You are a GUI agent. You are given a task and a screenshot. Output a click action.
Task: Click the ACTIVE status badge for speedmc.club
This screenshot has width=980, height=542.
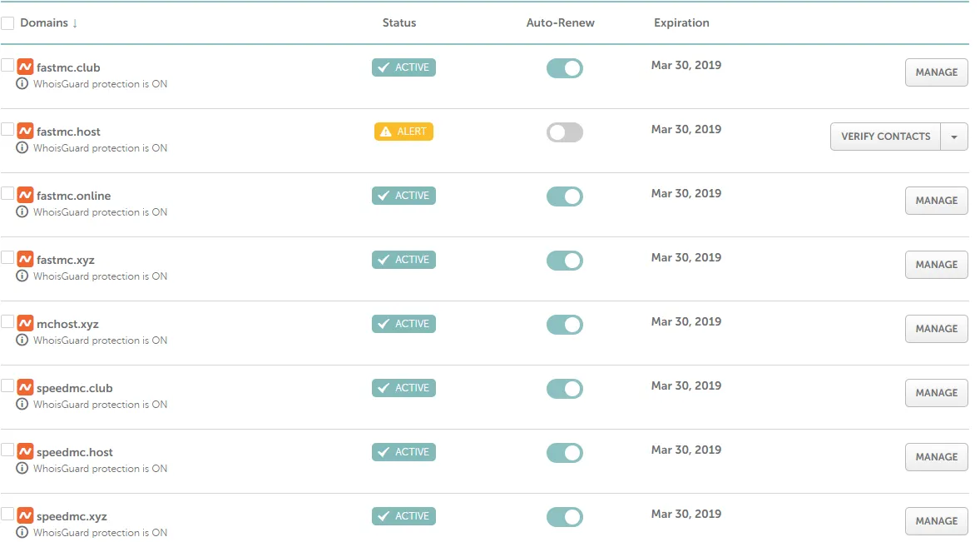click(x=403, y=388)
